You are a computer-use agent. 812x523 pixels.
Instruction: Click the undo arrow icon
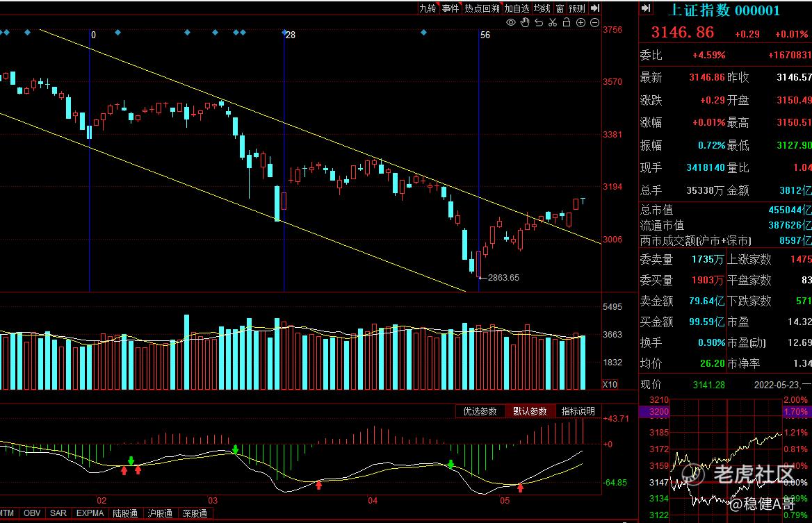click(539, 22)
